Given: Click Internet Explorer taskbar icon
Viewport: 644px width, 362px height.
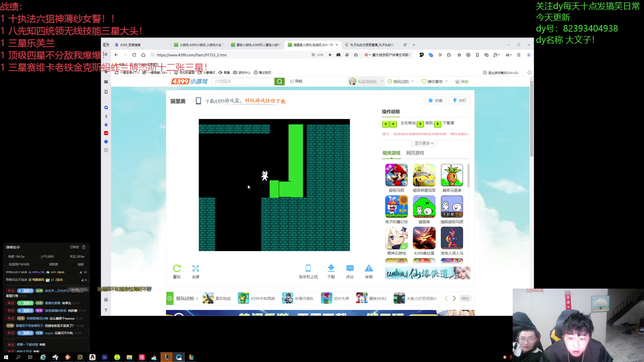Looking at the screenshot, I should point(43,357).
